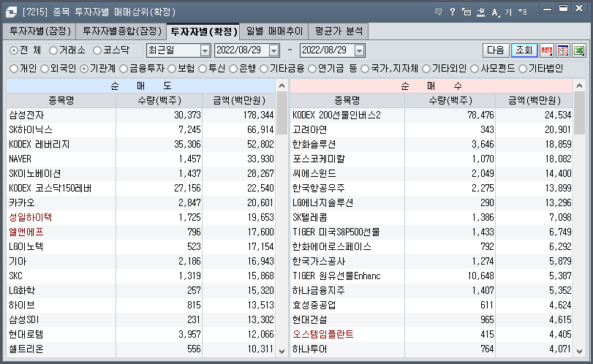Switch to 투자자별(확정) tab
This screenshot has width=593, height=364.
coord(203,31)
